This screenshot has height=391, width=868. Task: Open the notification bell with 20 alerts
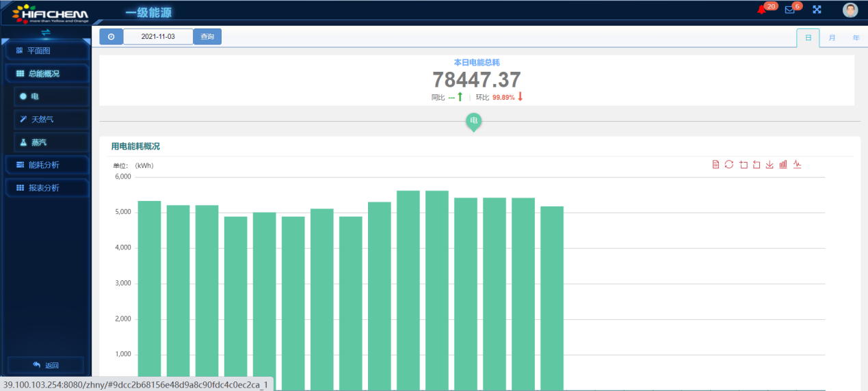pyautogui.click(x=761, y=10)
